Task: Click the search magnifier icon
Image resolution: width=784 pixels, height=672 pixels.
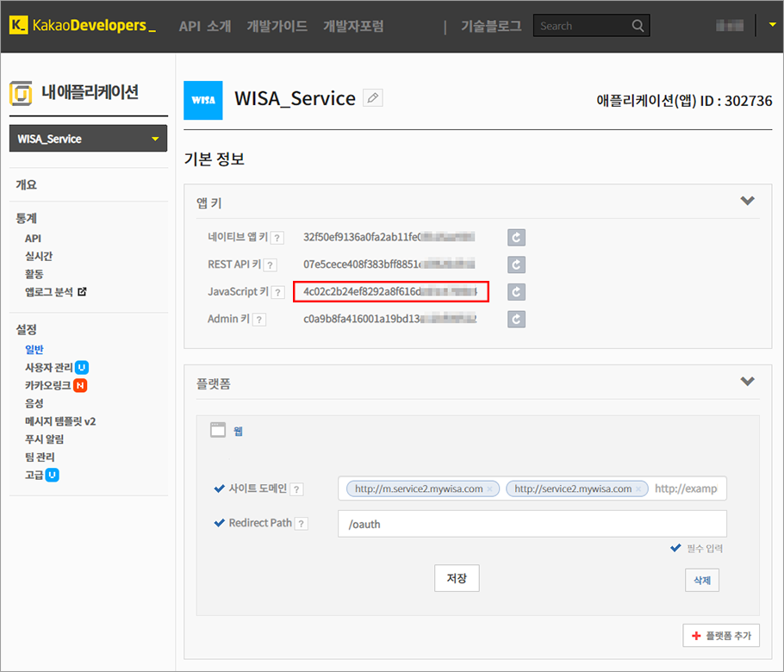Action: point(638,26)
